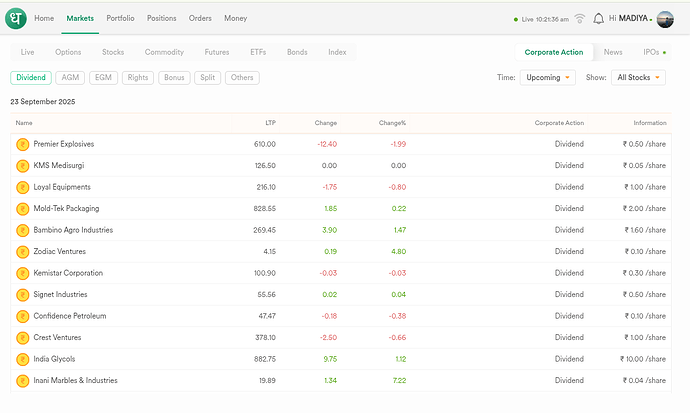This screenshot has width=690, height=413.
Task: Click the coin icon next to Crest Ventures
Action: coord(23,337)
